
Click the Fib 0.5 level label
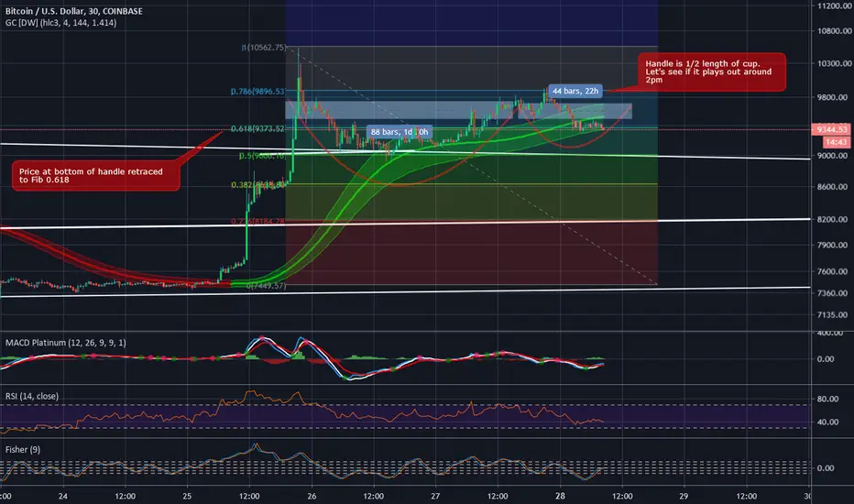click(x=262, y=156)
